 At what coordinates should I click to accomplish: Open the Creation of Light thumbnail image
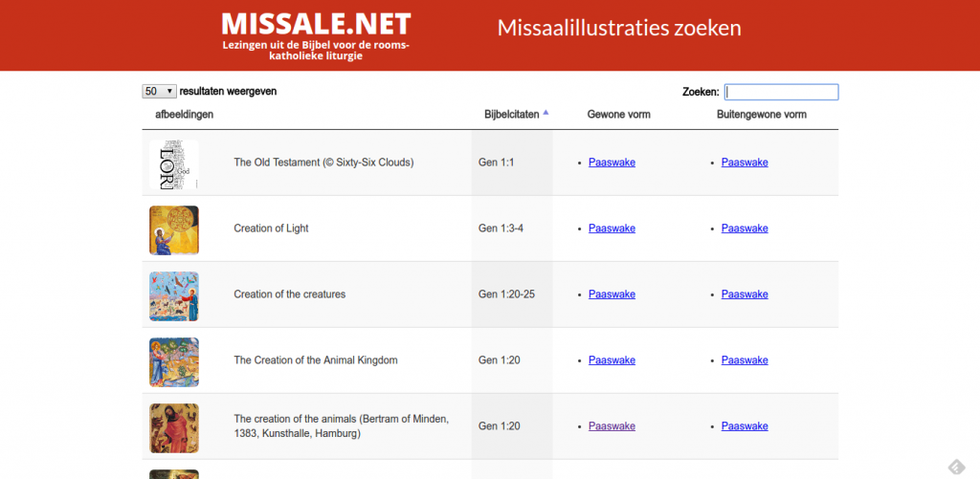(x=174, y=230)
